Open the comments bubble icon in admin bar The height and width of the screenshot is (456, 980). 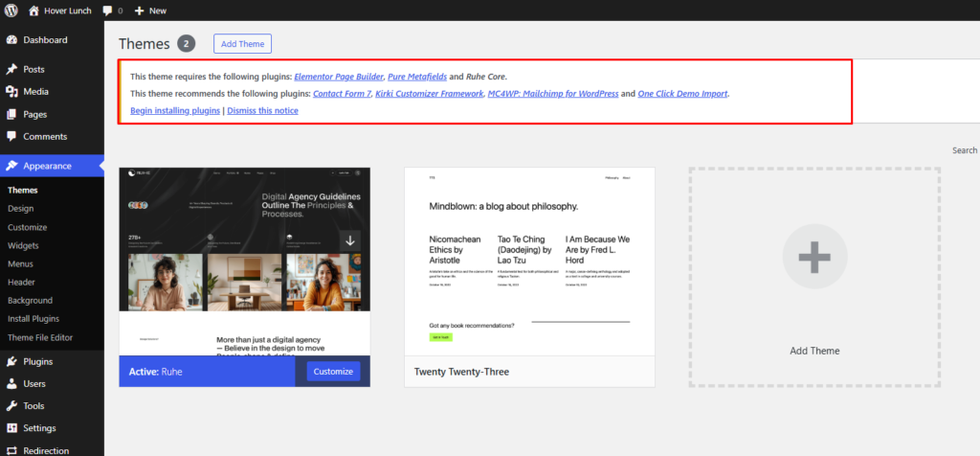click(x=108, y=11)
